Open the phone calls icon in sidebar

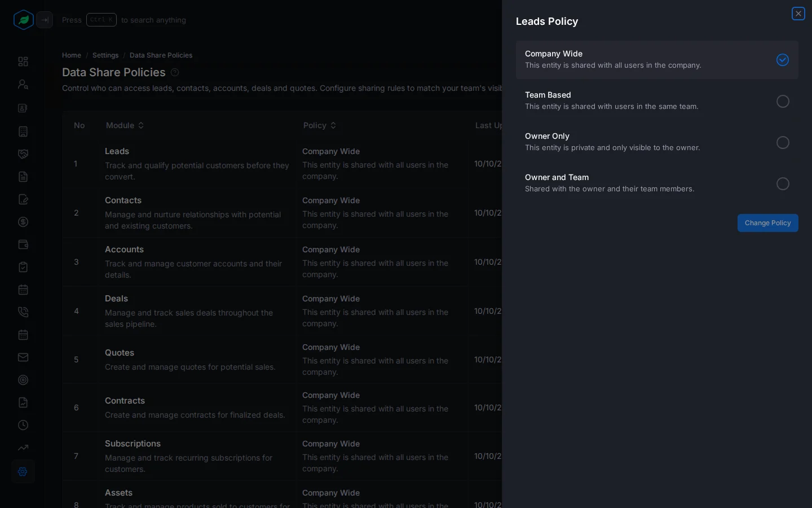click(23, 312)
